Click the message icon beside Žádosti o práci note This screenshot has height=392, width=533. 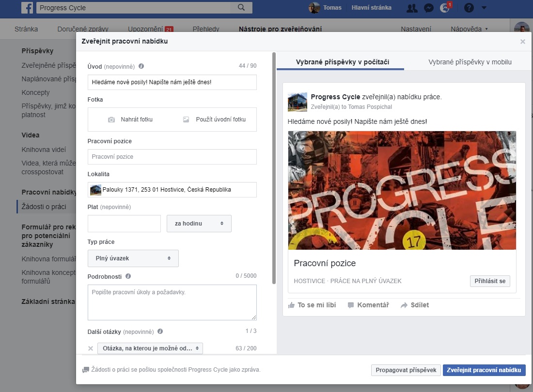click(x=86, y=370)
